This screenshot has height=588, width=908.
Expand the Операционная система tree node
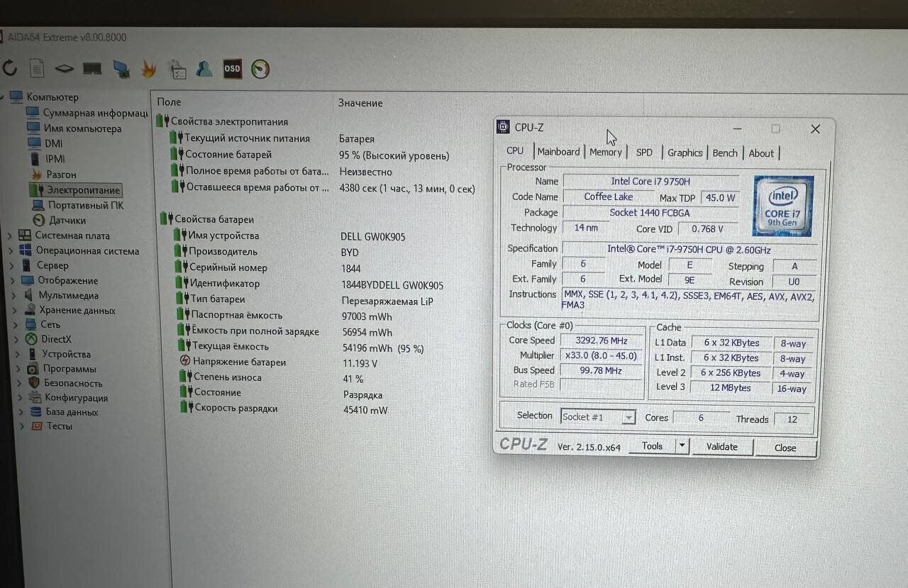coord(10,250)
